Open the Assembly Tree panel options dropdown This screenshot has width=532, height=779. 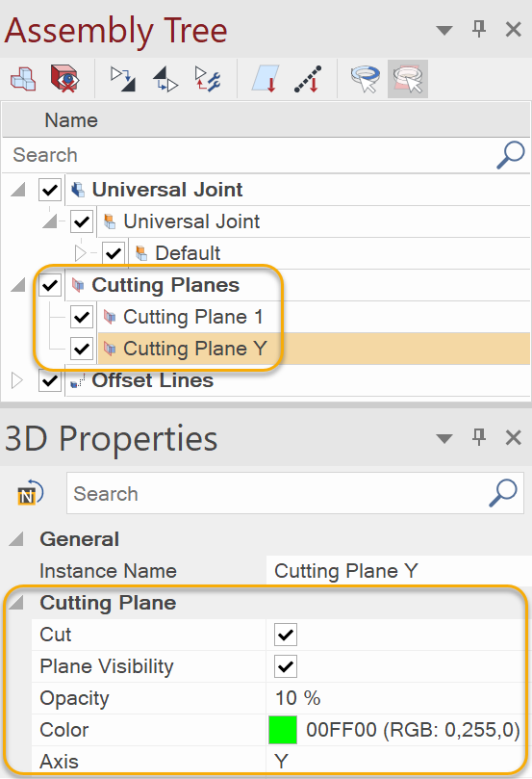pos(444,30)
